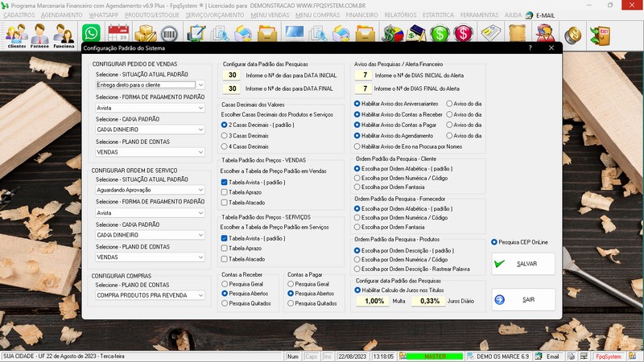The image size is (644, 362).
Task: Click the SALVAR button
Action: (523, 264)
